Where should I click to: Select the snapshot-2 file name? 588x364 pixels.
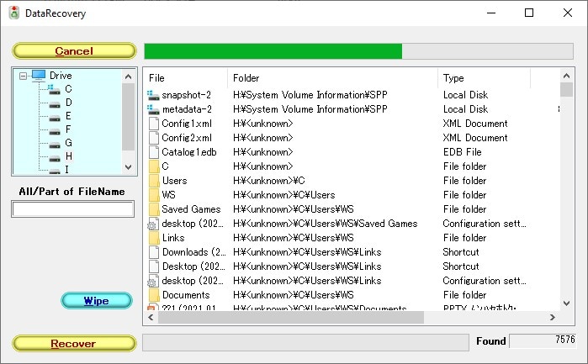pos(187,95)
